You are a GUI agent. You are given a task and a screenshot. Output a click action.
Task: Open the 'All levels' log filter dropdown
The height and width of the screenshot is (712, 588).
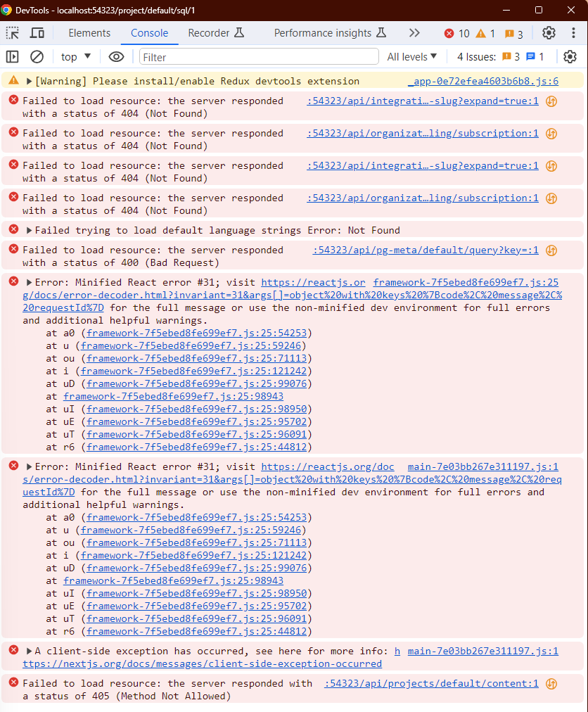pos(412,57)
